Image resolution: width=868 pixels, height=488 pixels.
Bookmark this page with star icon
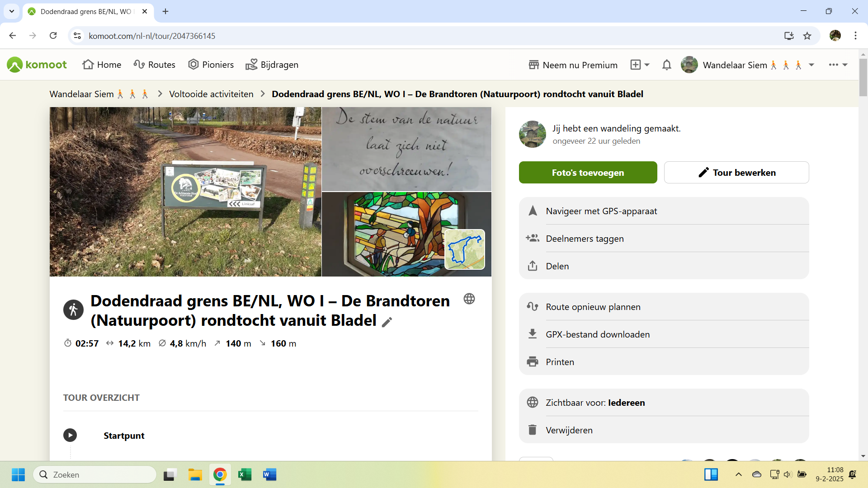point(807,36)
